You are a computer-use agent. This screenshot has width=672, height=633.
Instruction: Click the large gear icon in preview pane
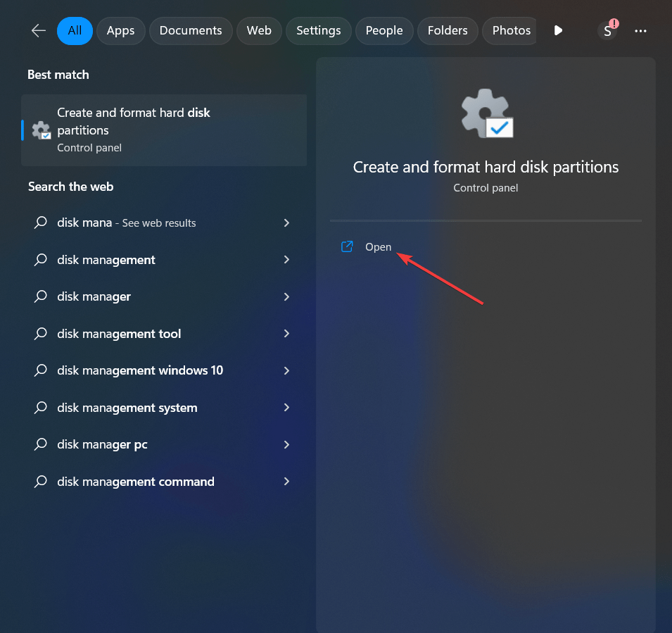[486, 113]
